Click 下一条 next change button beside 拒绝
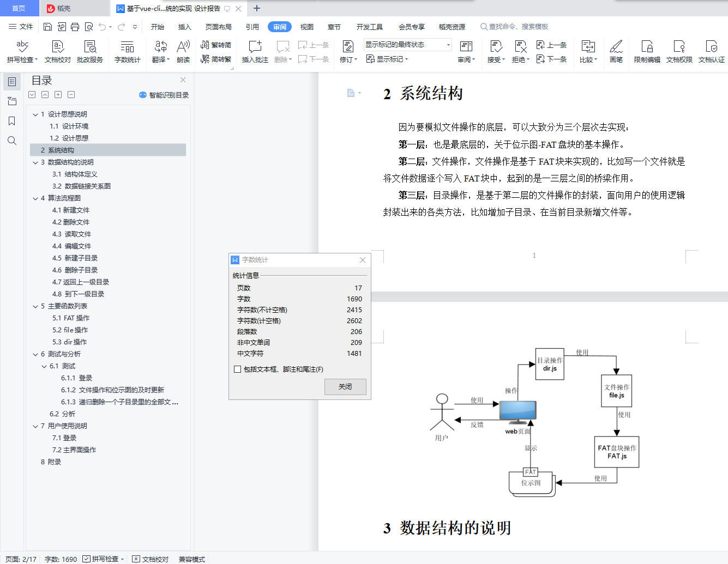The width and height of the screenshot is (728, 564). coord(551,59)
